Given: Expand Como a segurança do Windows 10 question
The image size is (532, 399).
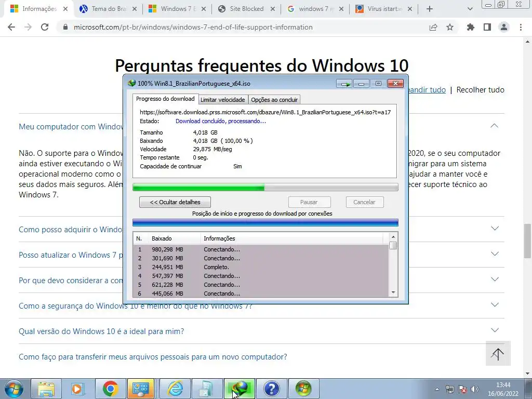Looking at the screenshot, I should coord(495,304).
